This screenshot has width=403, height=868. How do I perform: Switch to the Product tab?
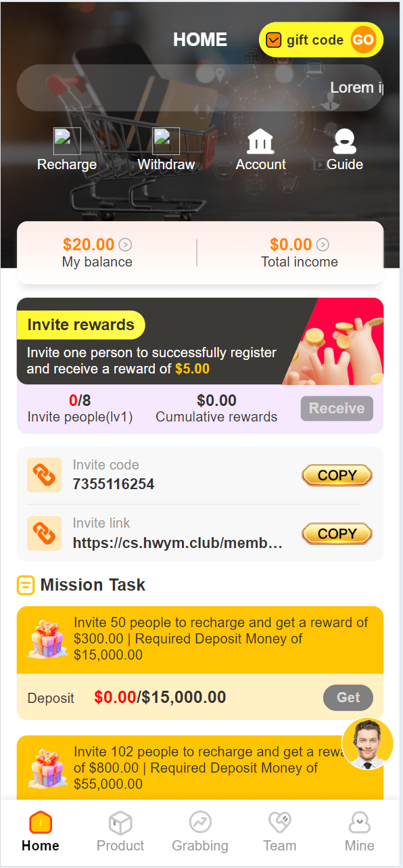point(120,832)
